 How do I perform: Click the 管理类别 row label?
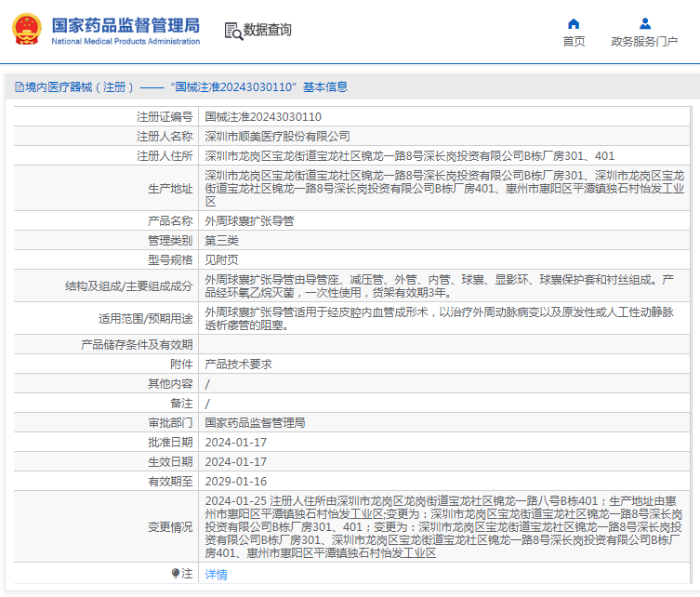(x=170, y=241)
